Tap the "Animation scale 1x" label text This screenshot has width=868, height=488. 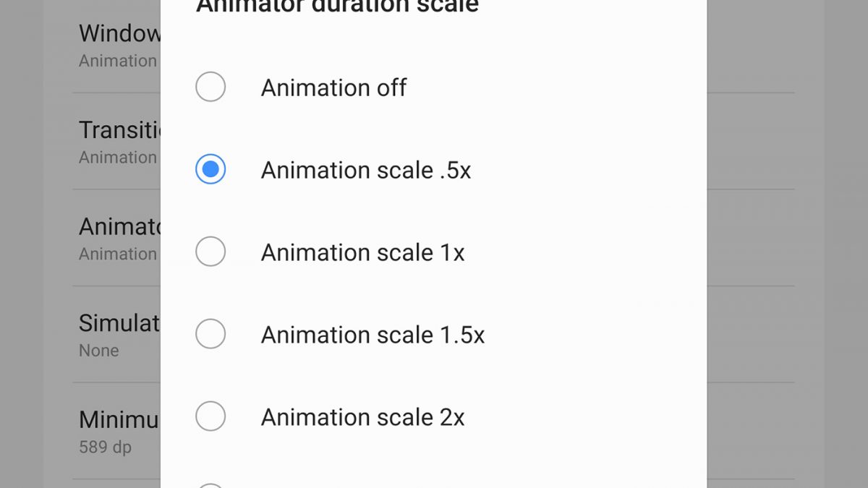click(362, 252)
